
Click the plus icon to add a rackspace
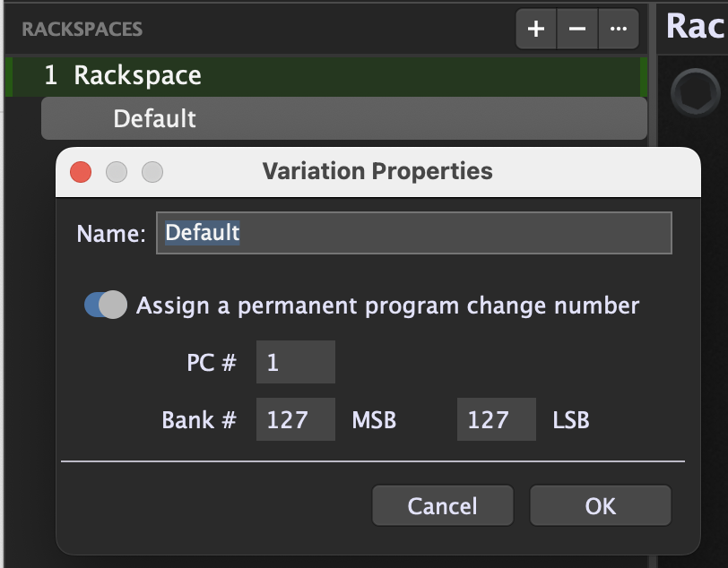tap(536, 29)
